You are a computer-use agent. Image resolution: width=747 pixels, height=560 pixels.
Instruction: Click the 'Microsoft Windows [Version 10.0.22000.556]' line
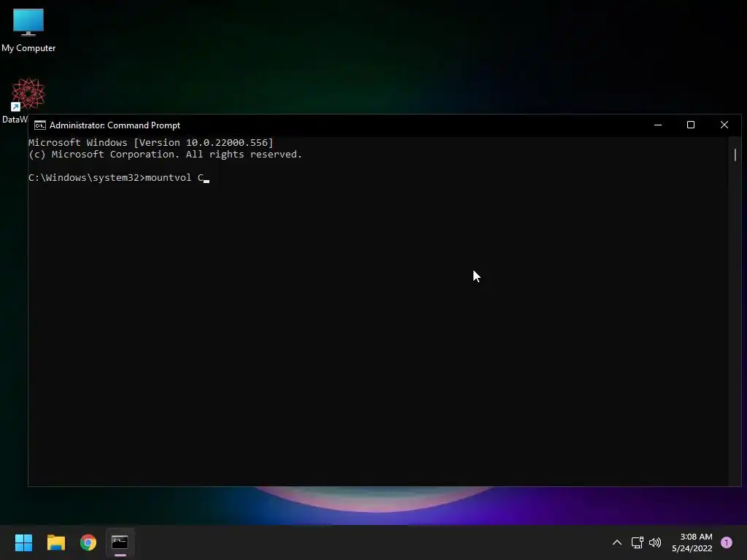coord(150,142)
